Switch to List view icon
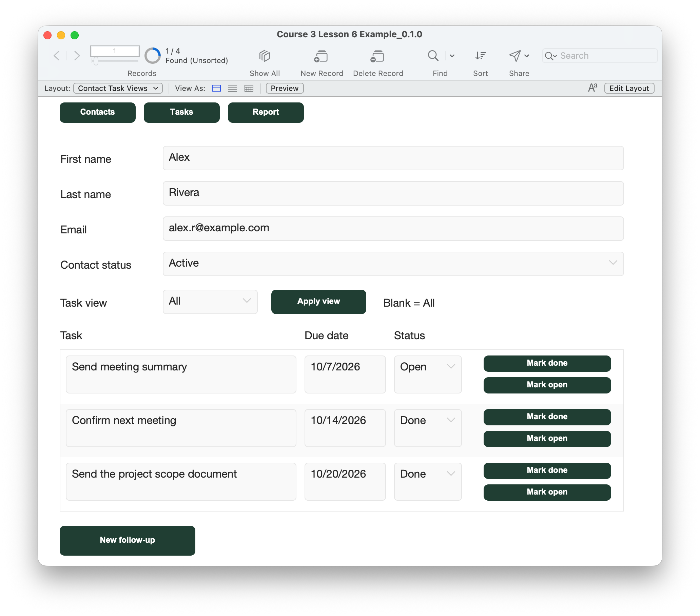 pyautogui.click(x=233, y=89)
